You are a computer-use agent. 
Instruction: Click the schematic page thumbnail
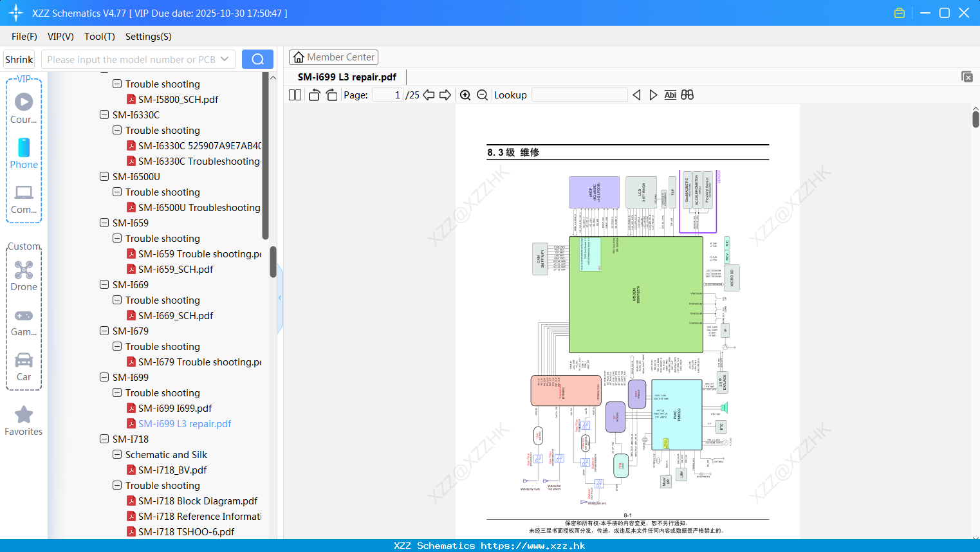point(627,322)
